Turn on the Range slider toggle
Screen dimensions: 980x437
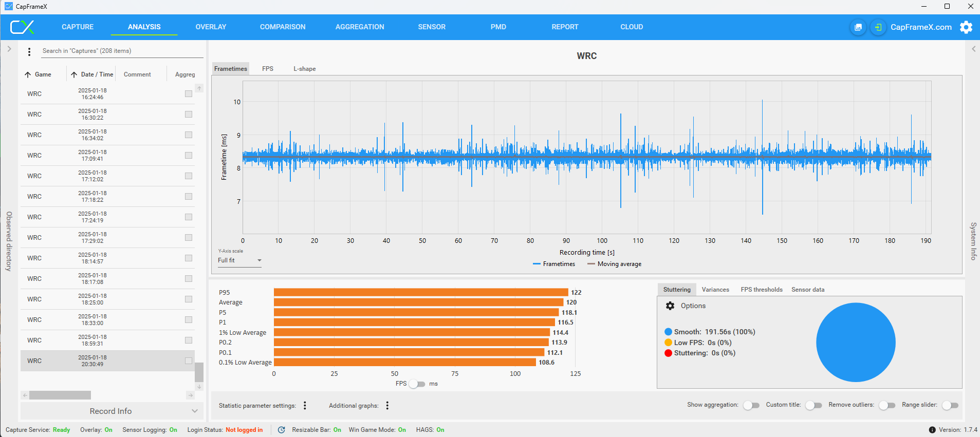[x=950, y=405]
